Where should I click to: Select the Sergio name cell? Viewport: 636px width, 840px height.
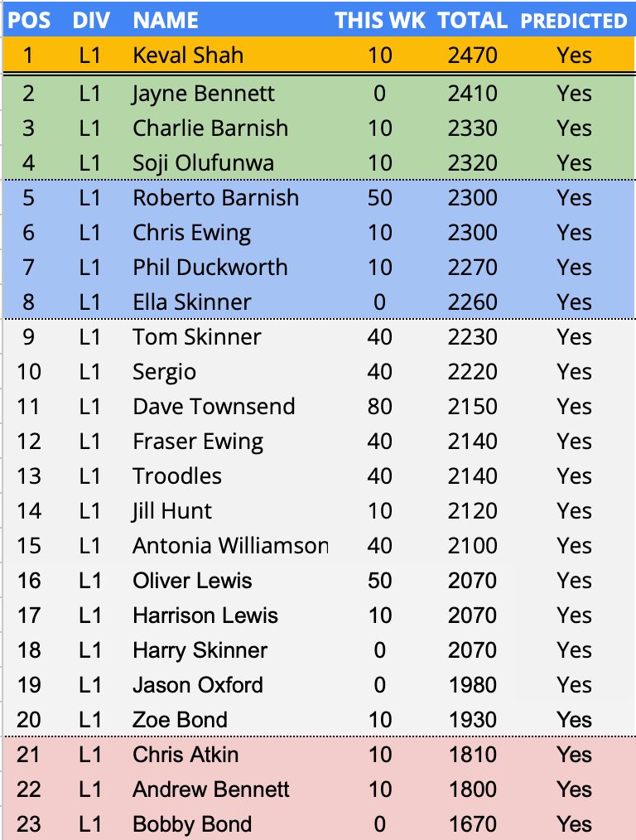(x=165, y=372)
